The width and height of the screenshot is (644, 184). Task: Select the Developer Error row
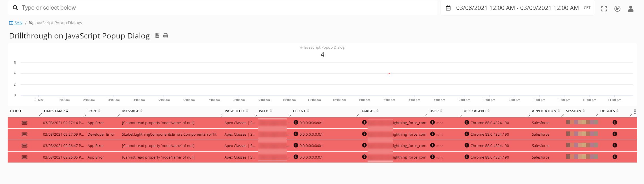pyautogui.click(x=170, y=135)
